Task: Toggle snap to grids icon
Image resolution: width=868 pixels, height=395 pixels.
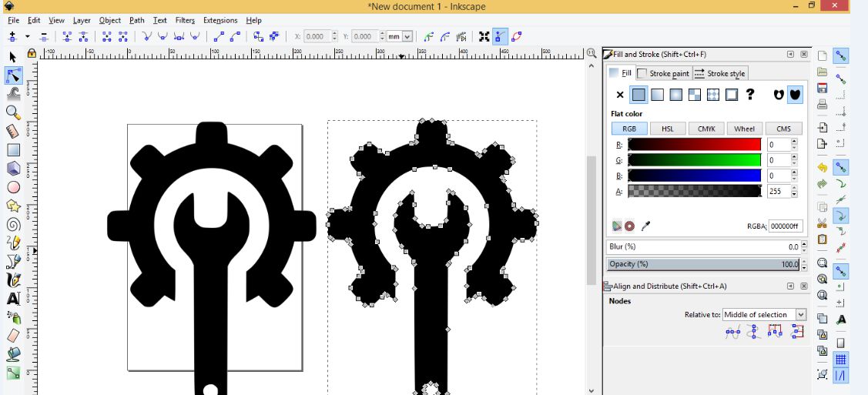Action: [x=841, y=360]
